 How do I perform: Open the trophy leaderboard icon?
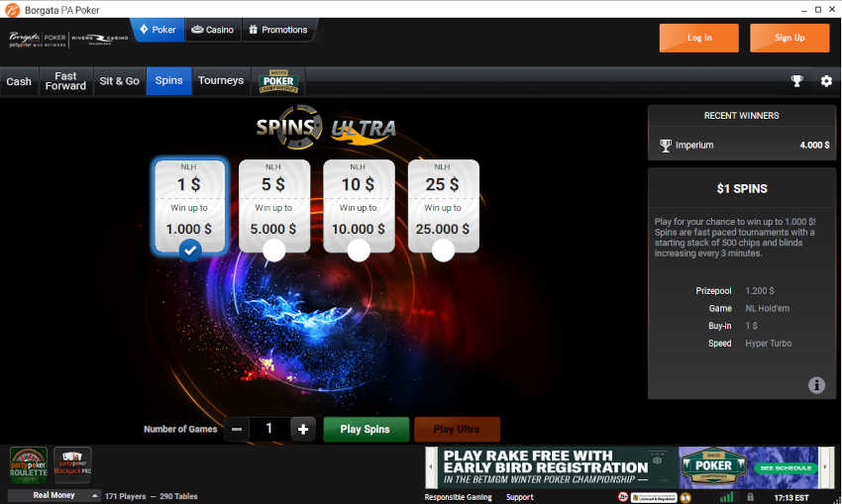(796, 81)
